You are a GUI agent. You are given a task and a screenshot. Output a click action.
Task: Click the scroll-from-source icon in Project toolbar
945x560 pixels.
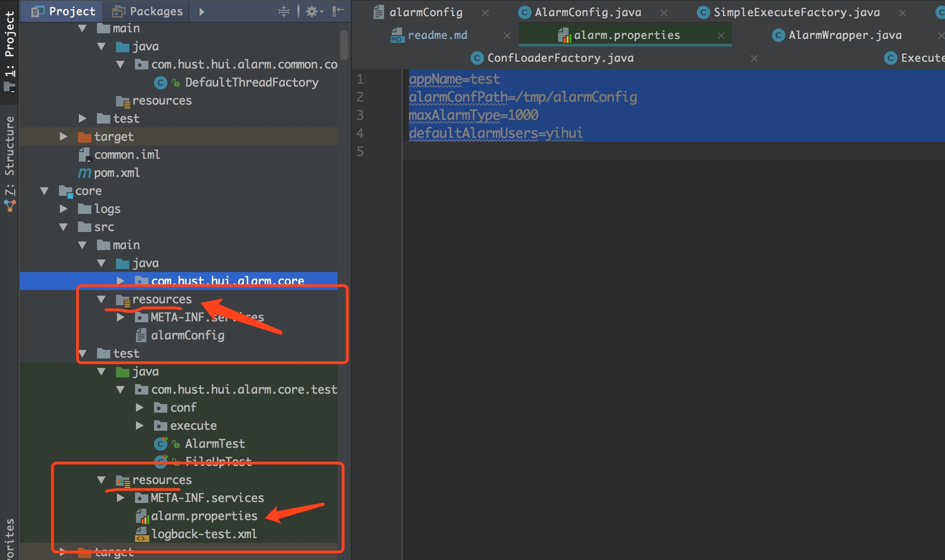[284, 11]
